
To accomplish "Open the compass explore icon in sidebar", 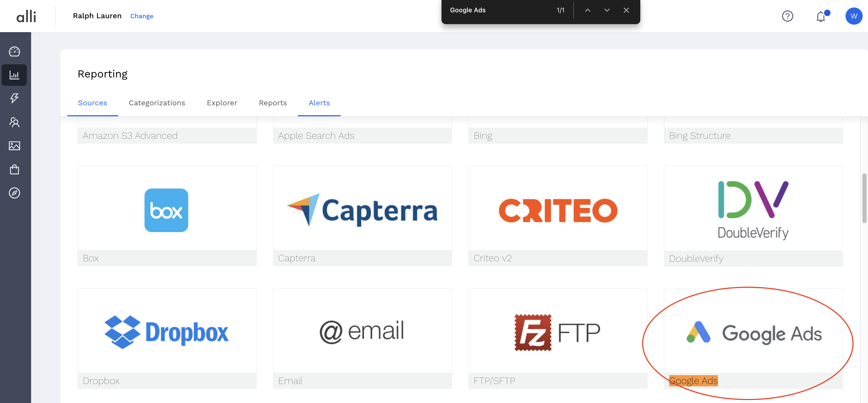I will [x=14, y=193].
